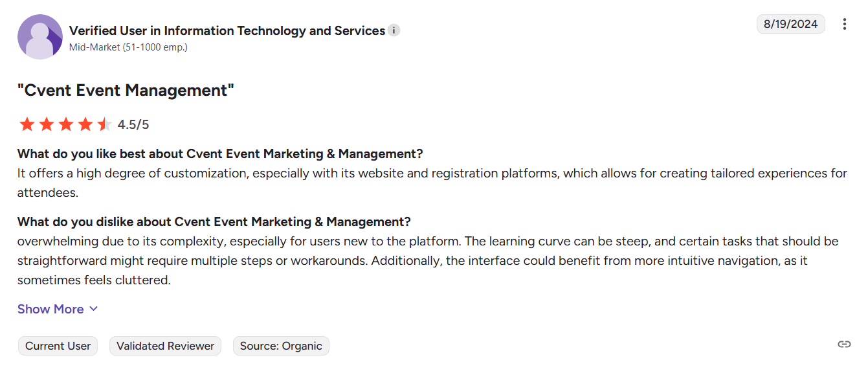Select the Validated Reviewer tag
The image size is (868, 373).
(x=165, y=346)
